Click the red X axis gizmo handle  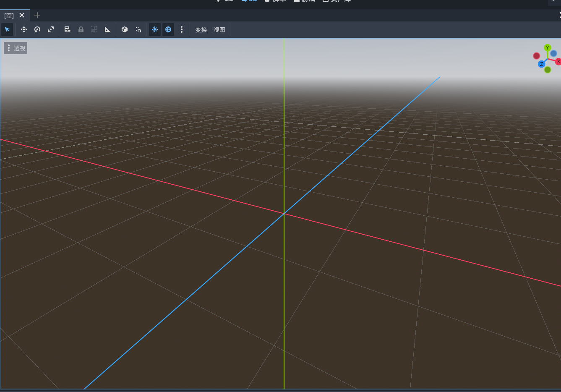tap(558, 62)
